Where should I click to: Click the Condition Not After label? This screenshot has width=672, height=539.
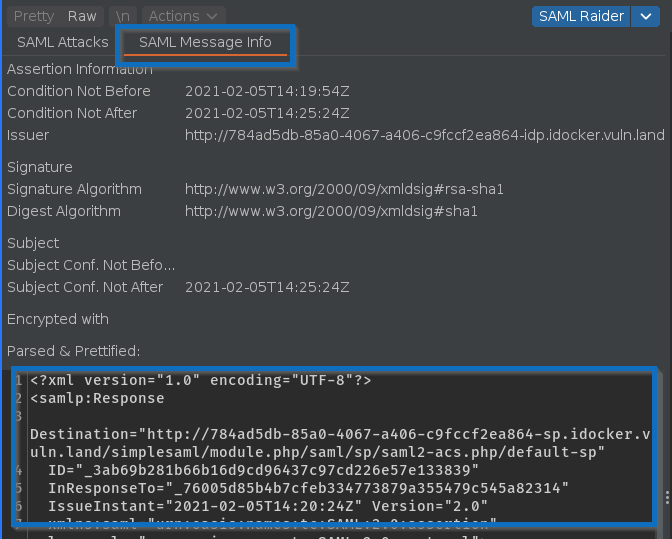(72, 113)
